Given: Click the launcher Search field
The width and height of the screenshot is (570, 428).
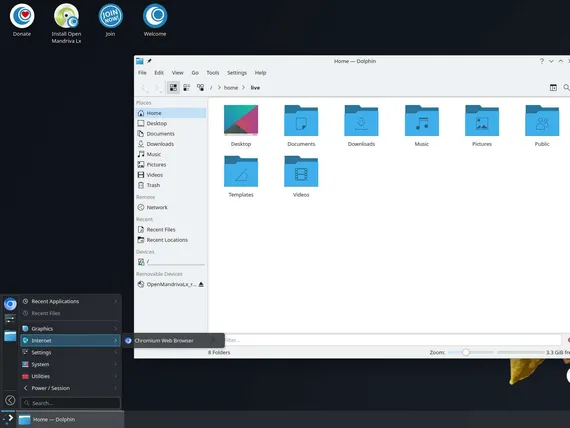Looking at the screenshot, I should [71, 403].
